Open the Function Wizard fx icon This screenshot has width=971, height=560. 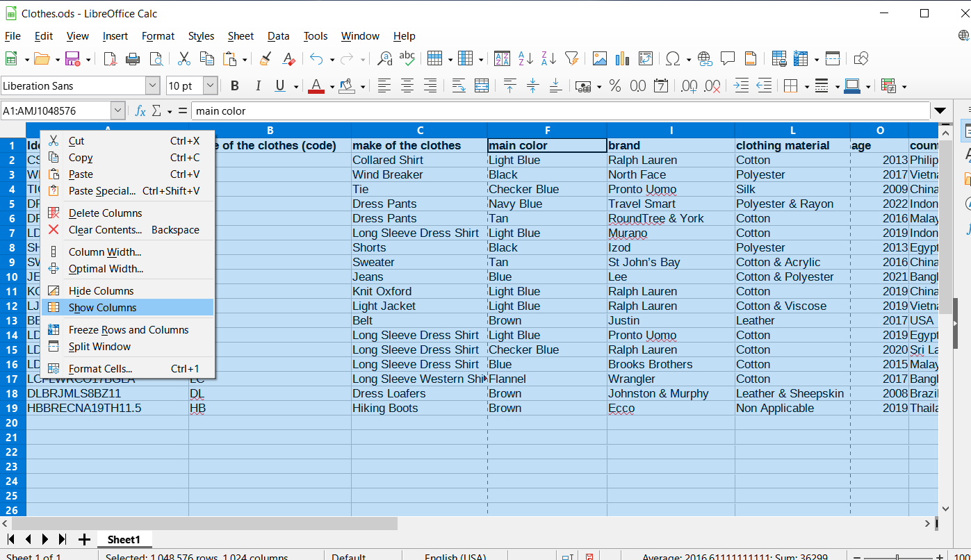[x=140, y=111]
